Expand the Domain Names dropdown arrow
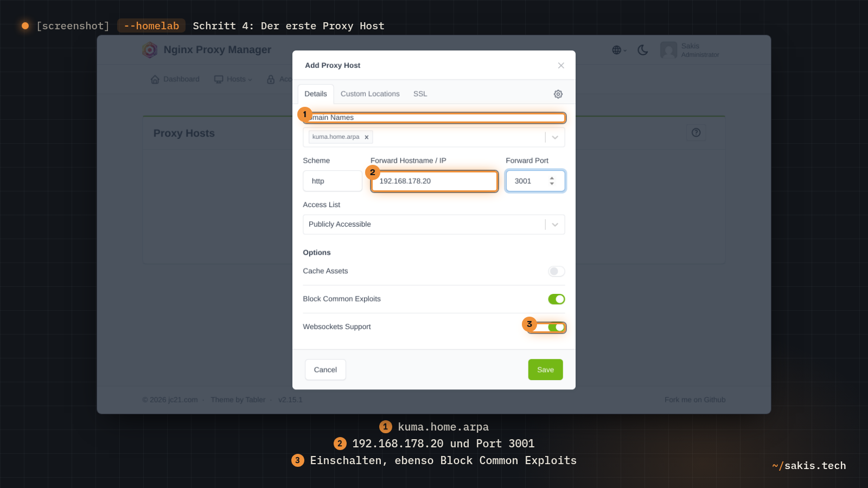This screenshot has width=868, height=488. (555, 137)
